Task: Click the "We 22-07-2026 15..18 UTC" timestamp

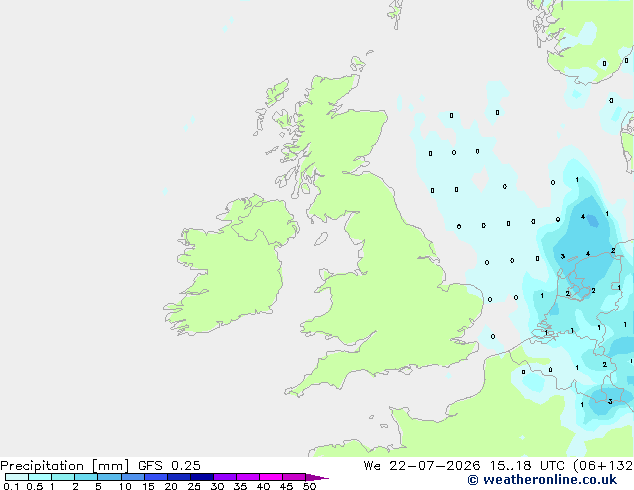Action: coord(466,465)
